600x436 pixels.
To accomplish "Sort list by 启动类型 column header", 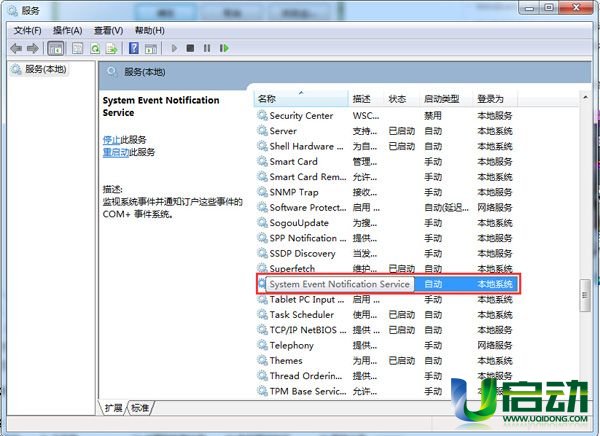I will tap(441, 99).
